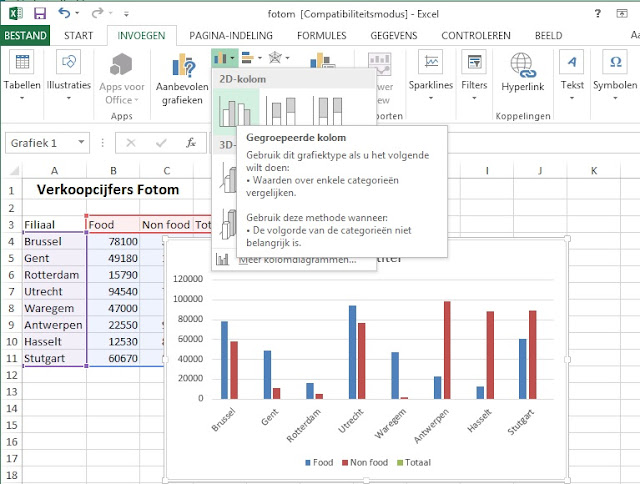This screenshot has width=640, height=484.
Task: Click the Redo arrow icon
Action: tap(97, 13)
